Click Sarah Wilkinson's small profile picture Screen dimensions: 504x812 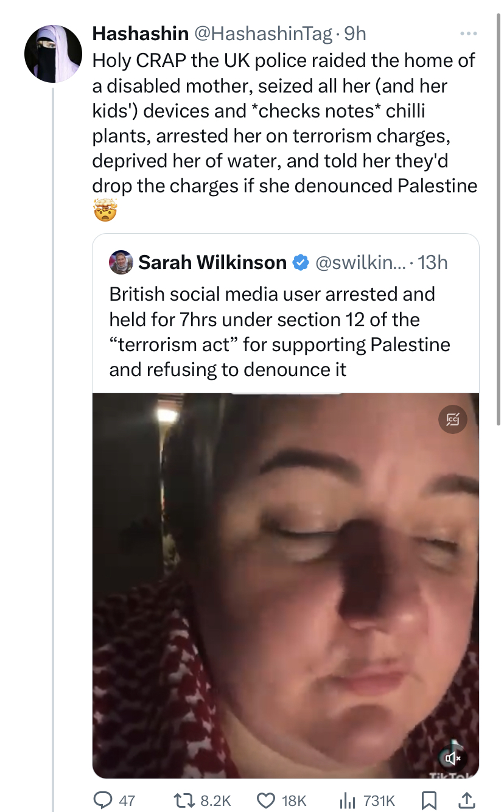(121, 262)
